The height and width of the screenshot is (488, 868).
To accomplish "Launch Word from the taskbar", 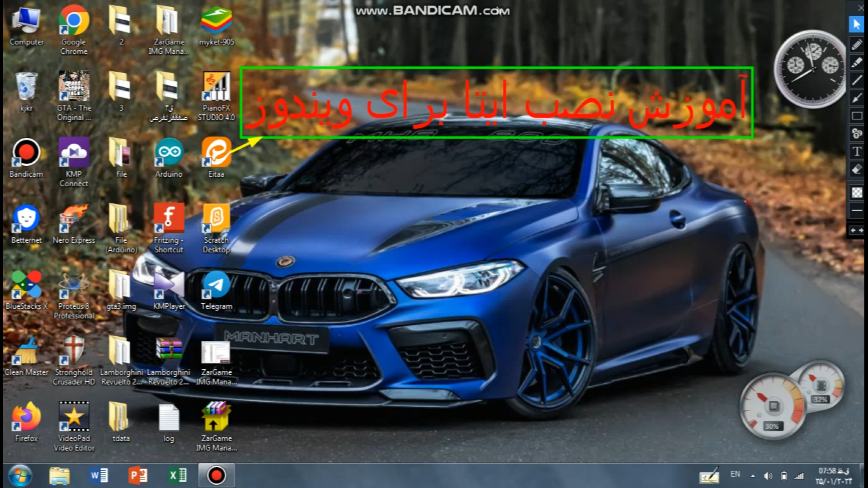I will coord(99,475).
